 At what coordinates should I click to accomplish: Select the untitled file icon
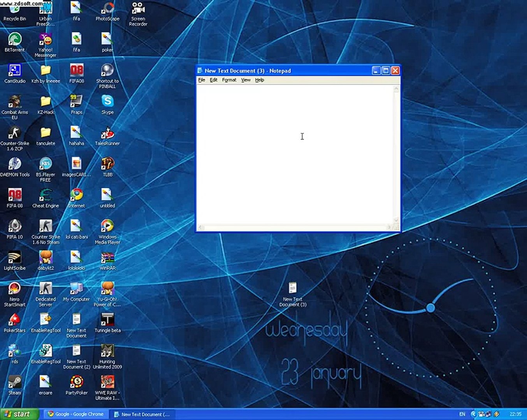[107, 198]
